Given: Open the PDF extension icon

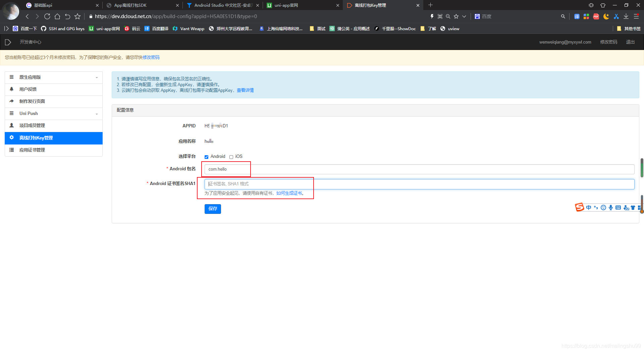Looking at the screenshot, I should coord(596,16).
